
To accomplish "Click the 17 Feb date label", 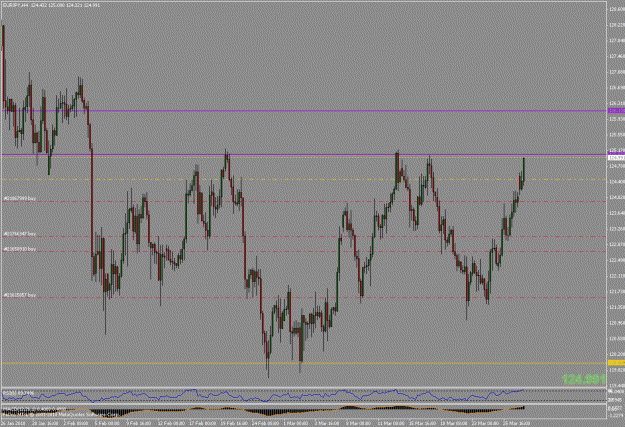I will coord(203,423).
